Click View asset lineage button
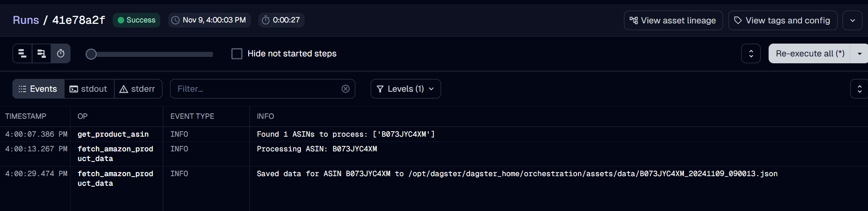The width and height of the screenshot is (868, 211). click(673, 21)
